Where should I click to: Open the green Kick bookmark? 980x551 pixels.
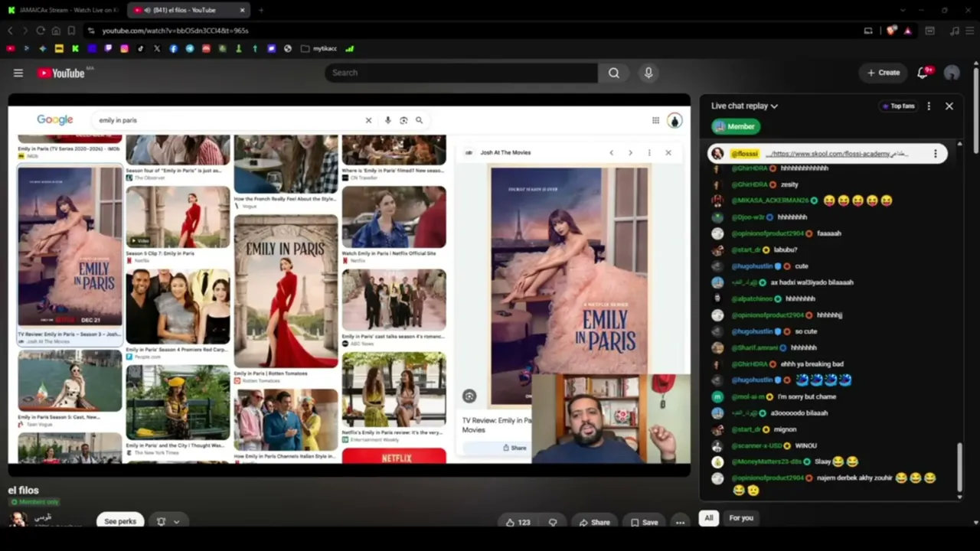(75, 48)
